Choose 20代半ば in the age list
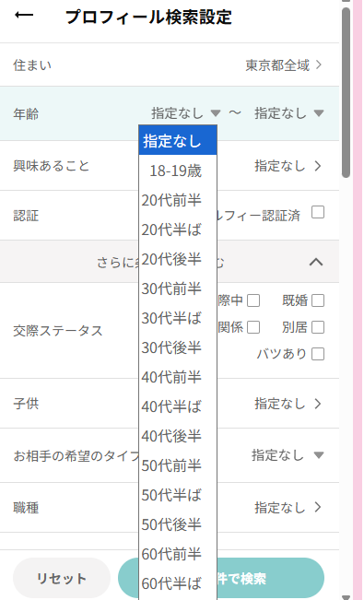 (178, 229)
